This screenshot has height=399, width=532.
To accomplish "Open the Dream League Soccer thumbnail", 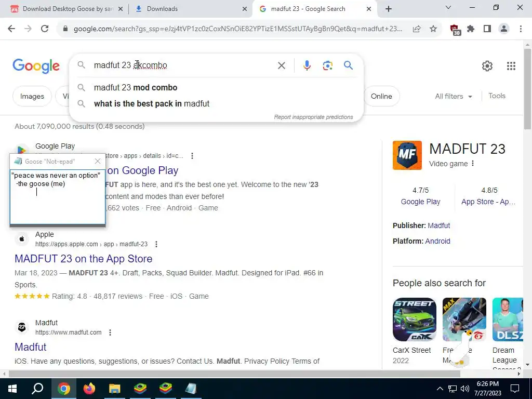I will (508, 320).
